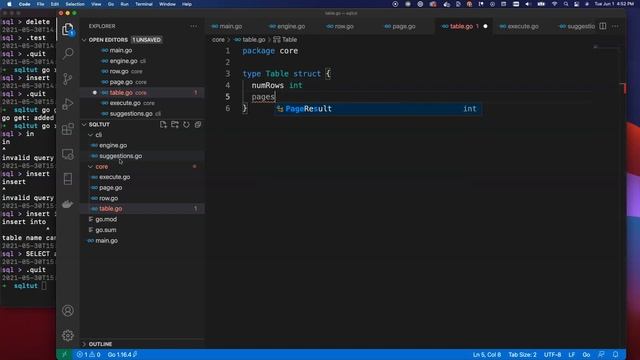Open the Manage gear icon

(x=68, y=336)
